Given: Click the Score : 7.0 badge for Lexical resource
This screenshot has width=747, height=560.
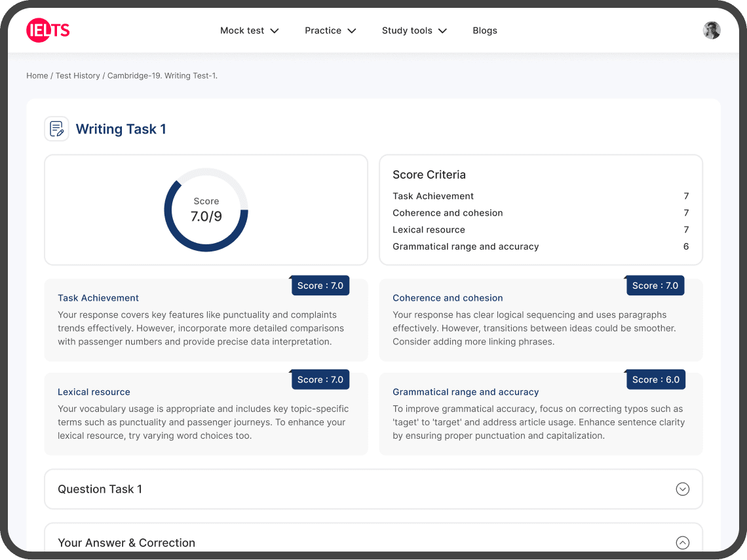Looking at the screenshot, I should coord(320,379).
